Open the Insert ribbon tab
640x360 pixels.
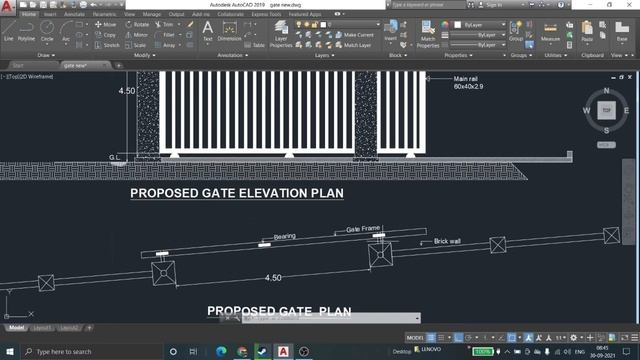50,14
